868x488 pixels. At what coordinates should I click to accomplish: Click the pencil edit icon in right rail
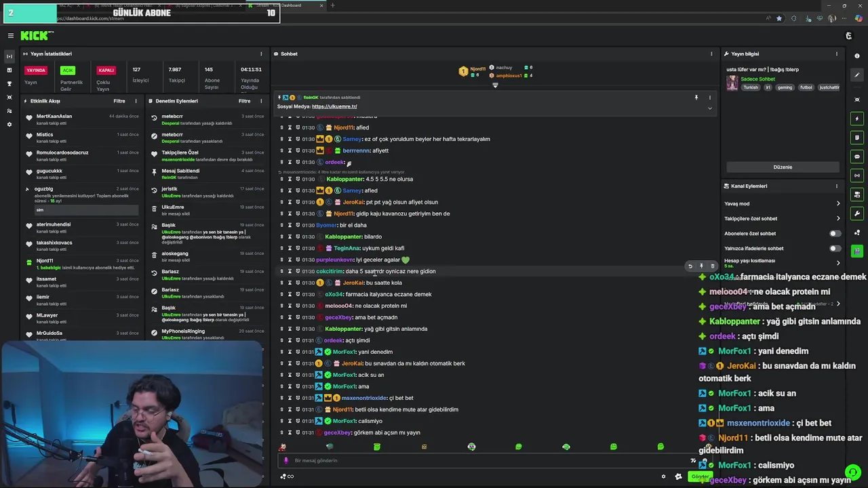pos(857,75)
